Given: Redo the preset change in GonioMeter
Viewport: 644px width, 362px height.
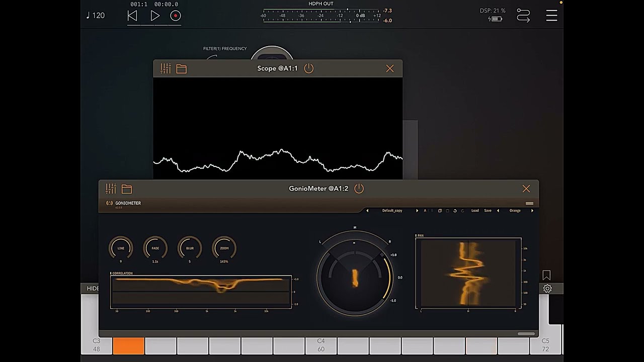Looking at the screenshot, I should click(462, 211).
